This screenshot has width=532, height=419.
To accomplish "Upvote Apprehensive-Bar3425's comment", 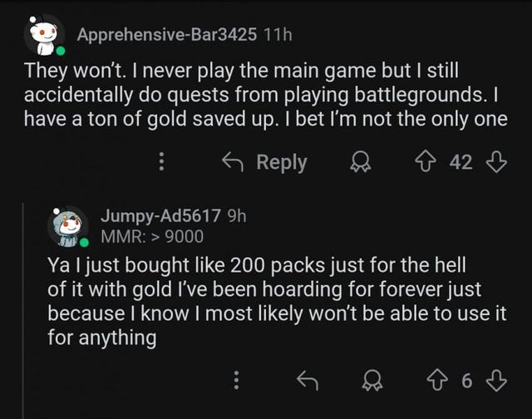I will tap(430, 163).
